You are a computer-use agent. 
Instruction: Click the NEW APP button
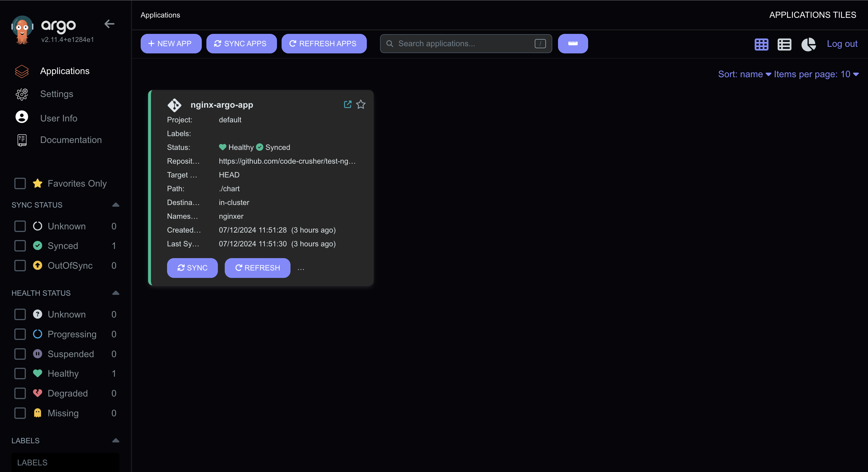[x=170, y=44]
